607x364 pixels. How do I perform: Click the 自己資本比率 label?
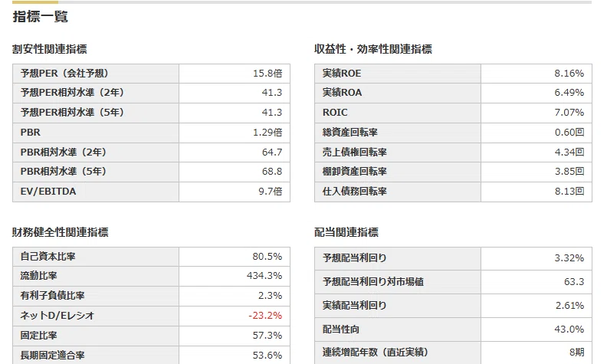(48, 257)
